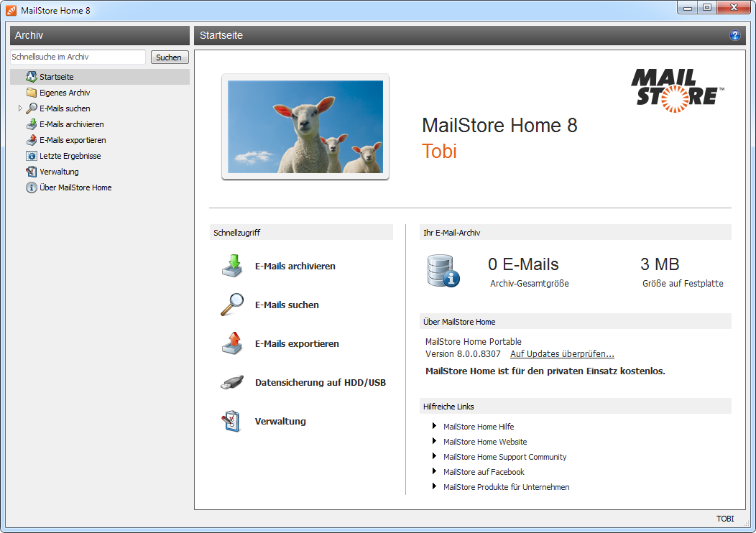The image size is (756, 533).
Task: Click the large Verwaltung clipboard icon in Schnellzugriff
Action: (231, 421)
